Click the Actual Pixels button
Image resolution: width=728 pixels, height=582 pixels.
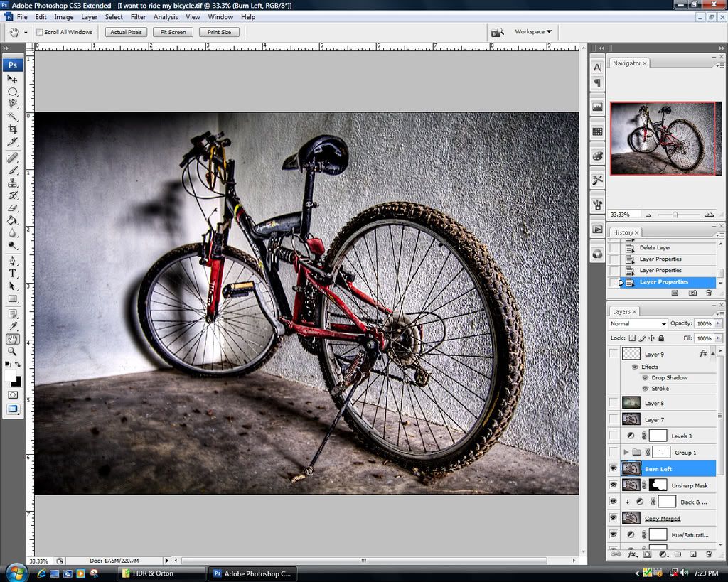pyautogui.click(x=127, y=32)
